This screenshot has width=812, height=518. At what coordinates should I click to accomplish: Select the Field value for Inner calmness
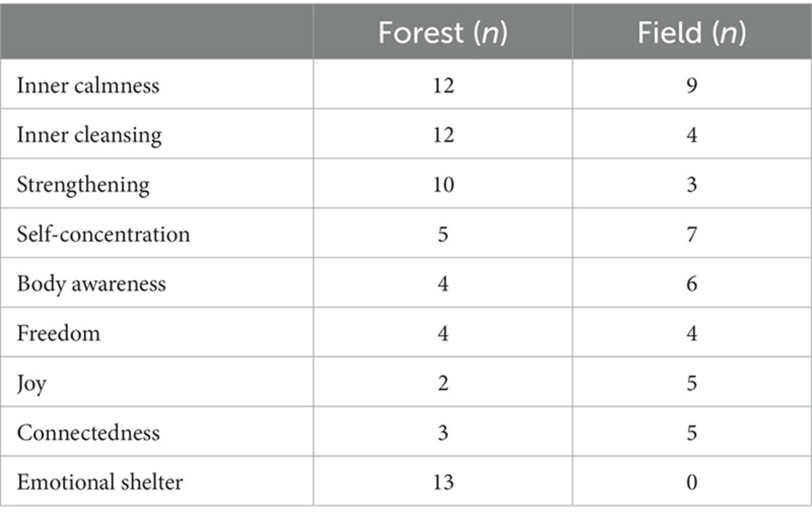[x=691, y=86]
